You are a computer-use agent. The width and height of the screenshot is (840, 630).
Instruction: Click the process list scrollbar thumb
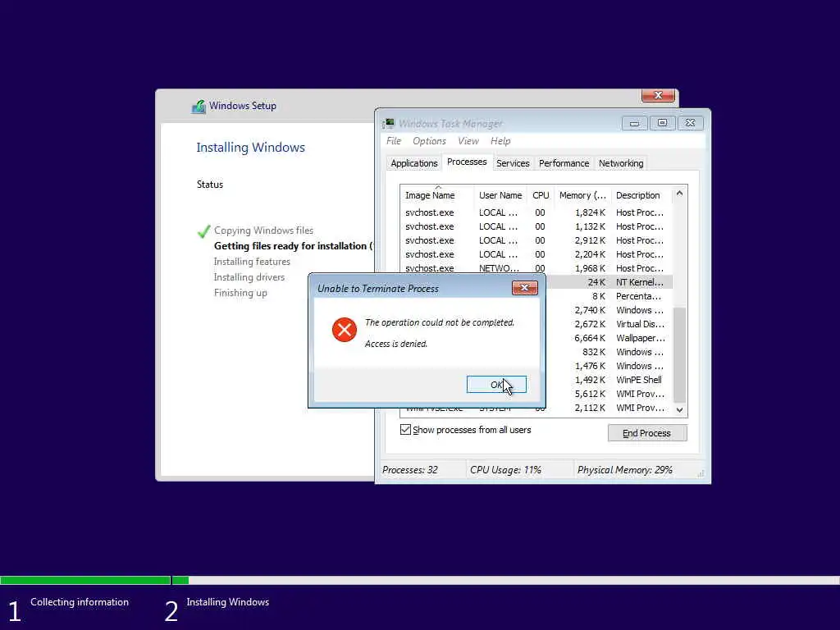click(679, 354)
